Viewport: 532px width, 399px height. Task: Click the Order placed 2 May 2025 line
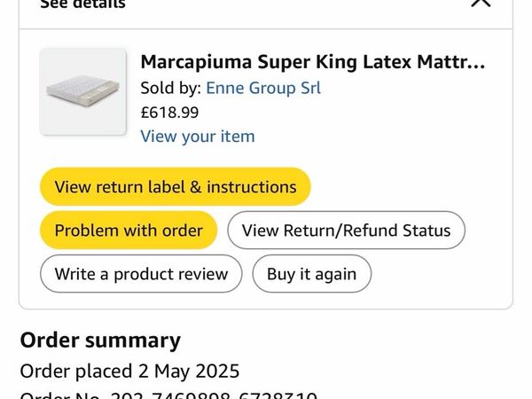click(130, 371)
